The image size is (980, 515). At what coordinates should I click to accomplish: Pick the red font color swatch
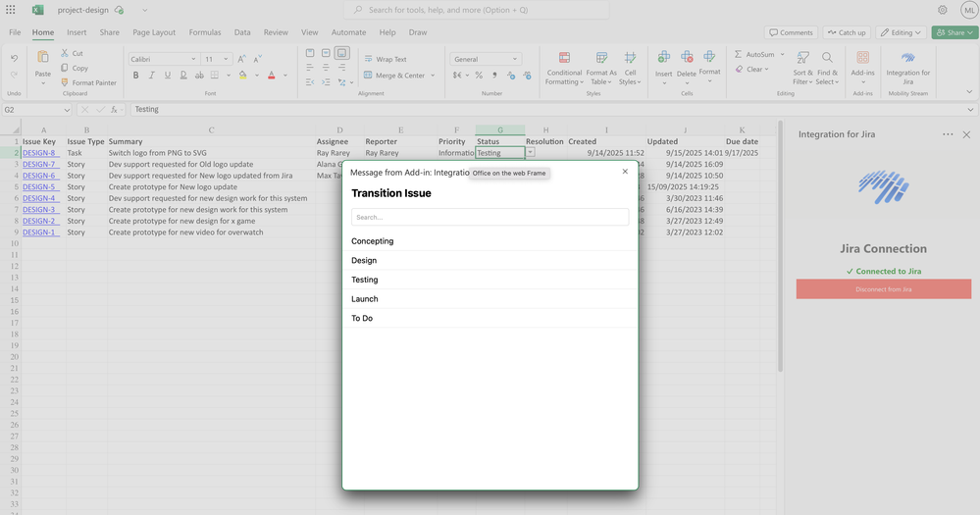[x=272, y=76]
